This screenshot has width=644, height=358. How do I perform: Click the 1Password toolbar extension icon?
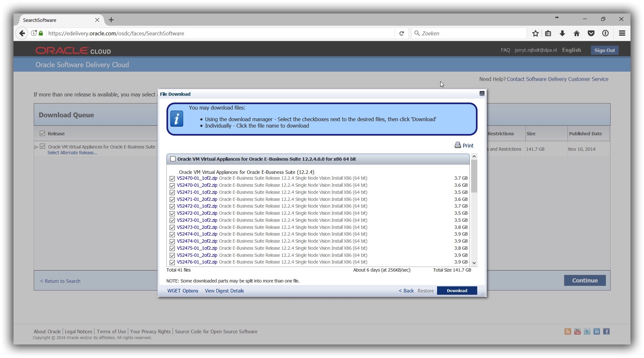pyautogui.click(x=605, y=33)
